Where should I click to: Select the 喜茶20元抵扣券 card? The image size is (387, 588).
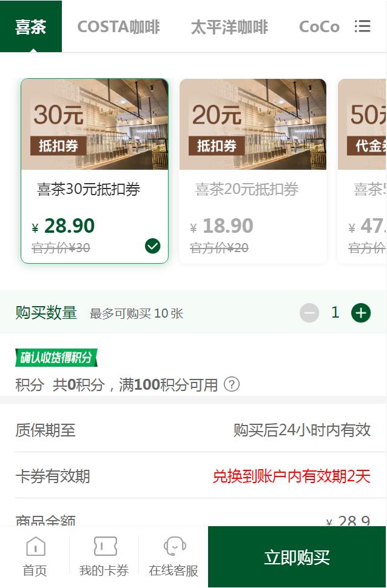point(253,171)
